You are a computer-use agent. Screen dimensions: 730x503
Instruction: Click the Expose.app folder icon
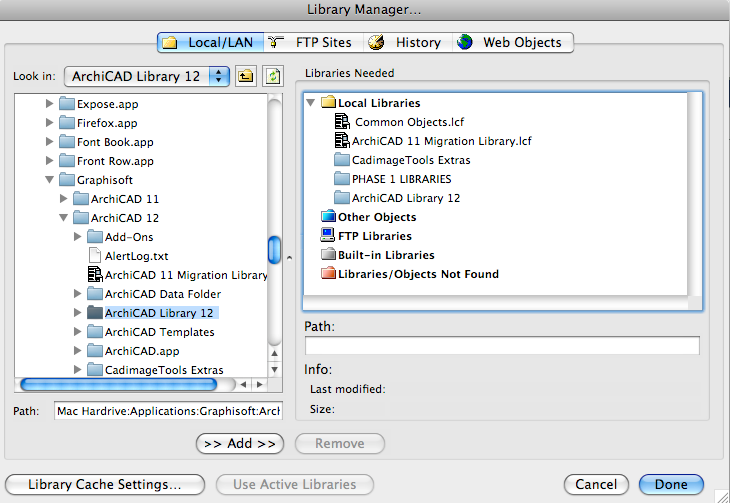coord(67,103)
